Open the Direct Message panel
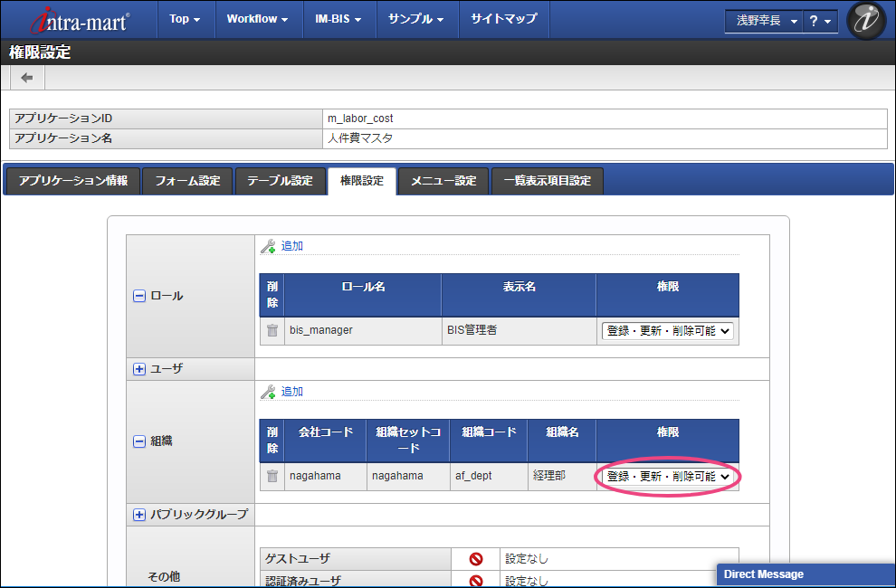Screen dimensions: 896x588 pos(805,574)
